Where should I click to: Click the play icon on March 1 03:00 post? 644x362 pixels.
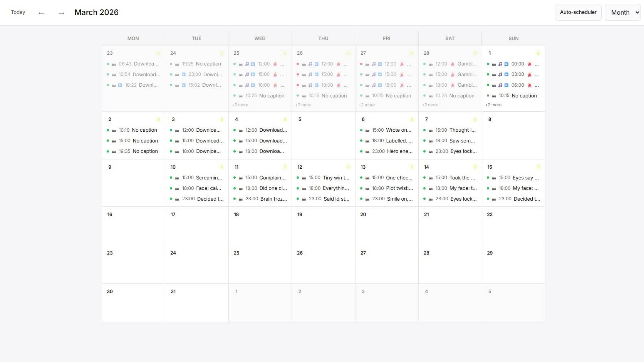pos(506,75)
